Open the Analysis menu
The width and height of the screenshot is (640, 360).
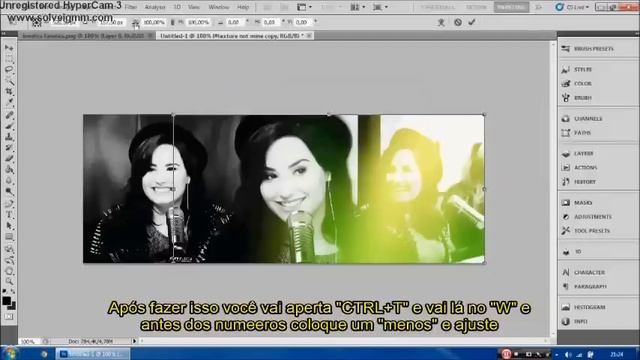[x=155, y=7]
